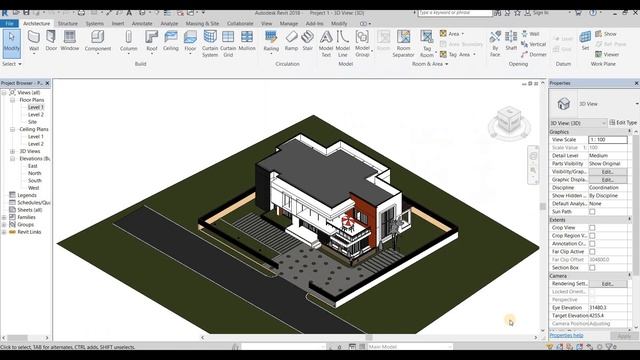640x360 pixels.
Task: Expand the Room & Area panel dropdown
Action: [x=430, y=64]
